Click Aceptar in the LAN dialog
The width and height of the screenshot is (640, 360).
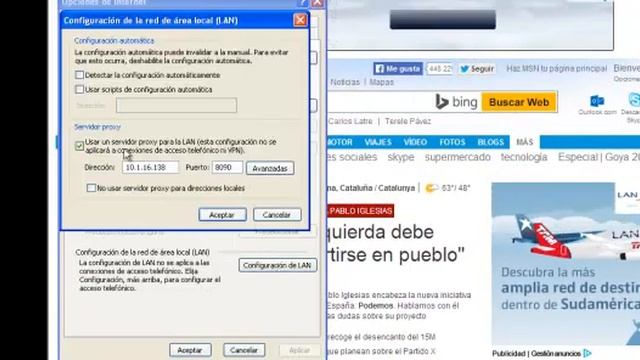pos(222,215)
